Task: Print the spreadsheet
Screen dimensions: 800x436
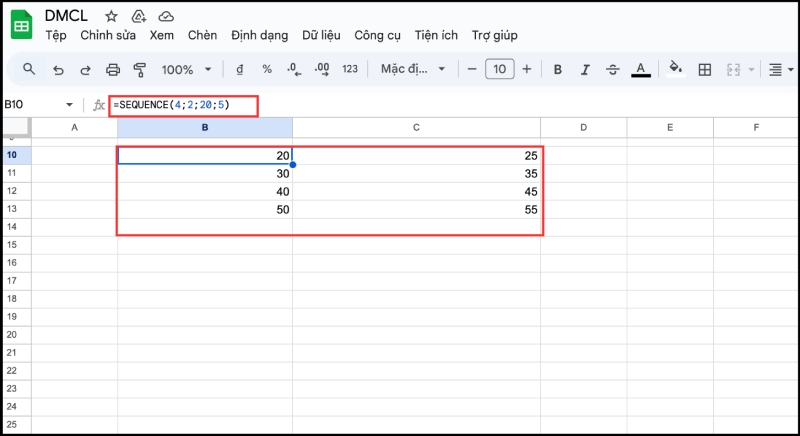Action: pos(113,69)
